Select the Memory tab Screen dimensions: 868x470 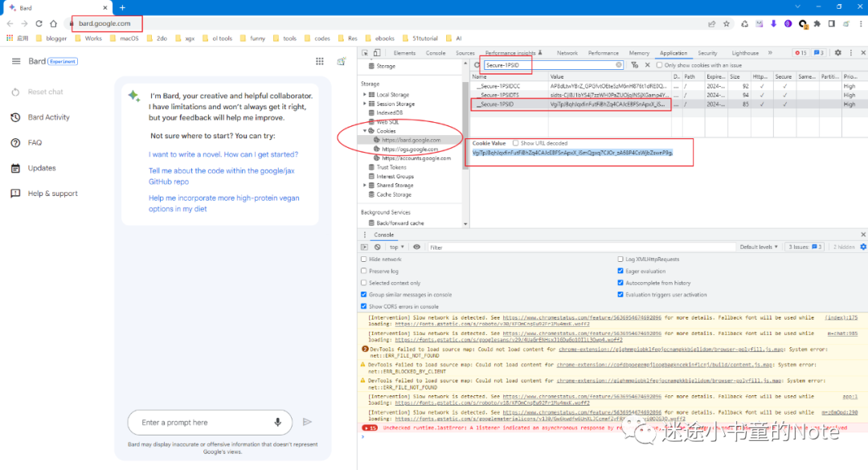tap(639, 53)
